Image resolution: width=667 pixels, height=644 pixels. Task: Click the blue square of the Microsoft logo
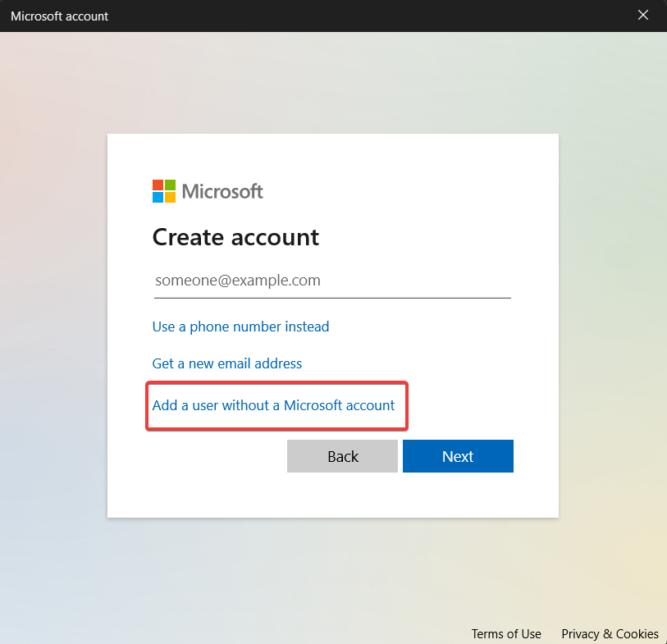tap(158, 197)
